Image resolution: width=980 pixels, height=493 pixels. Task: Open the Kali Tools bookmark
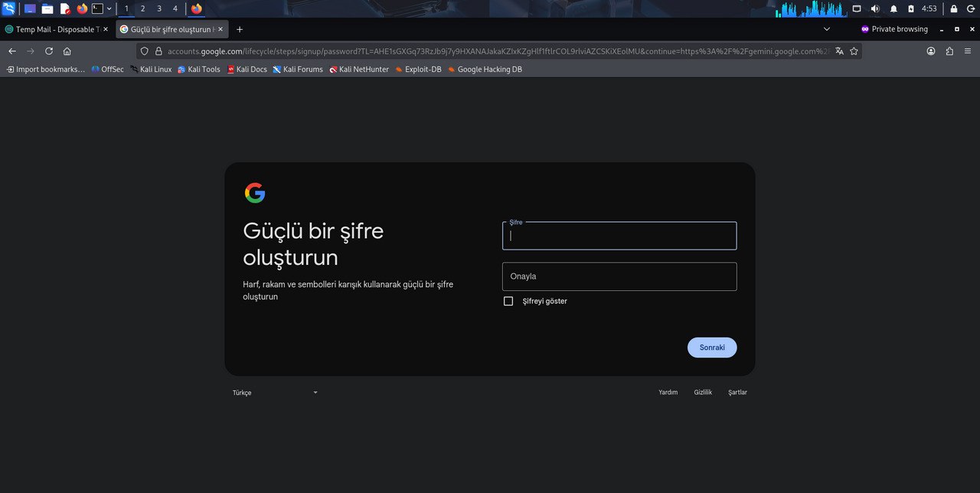(199, 69)
